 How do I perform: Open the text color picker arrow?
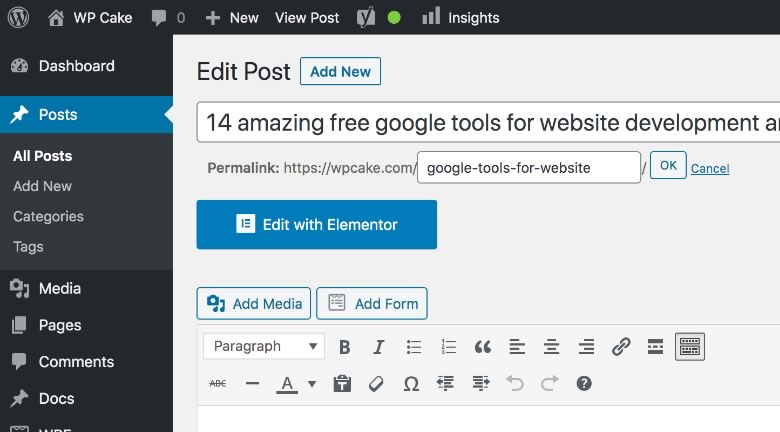point(312,384)
